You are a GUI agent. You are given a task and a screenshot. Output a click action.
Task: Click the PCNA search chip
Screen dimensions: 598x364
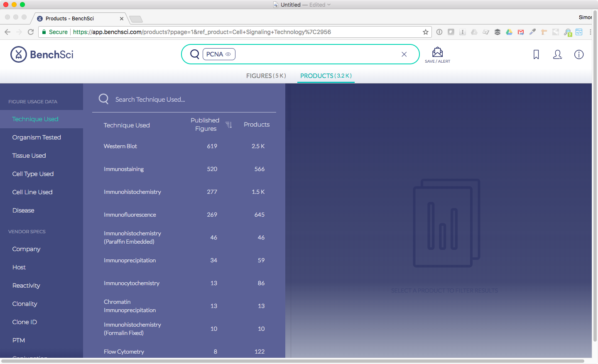pos(219,54)
